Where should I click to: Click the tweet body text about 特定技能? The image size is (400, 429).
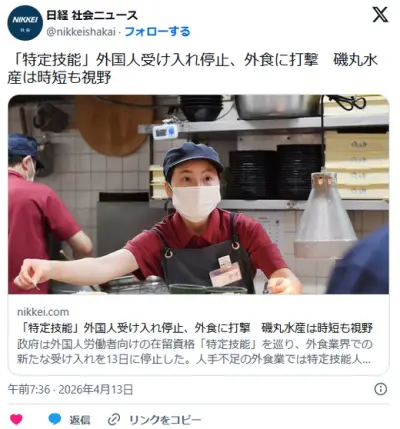click(193, 69)
